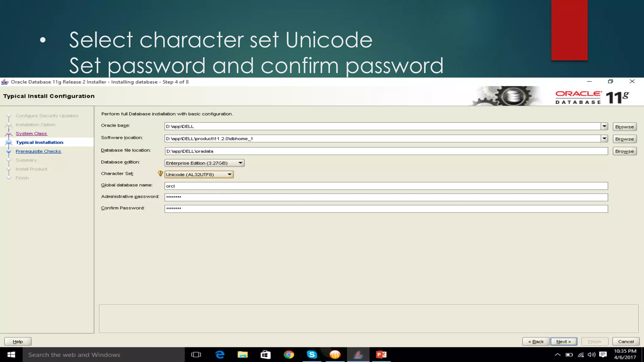
Task: Click into the Software location field
Action: (382, 139)
